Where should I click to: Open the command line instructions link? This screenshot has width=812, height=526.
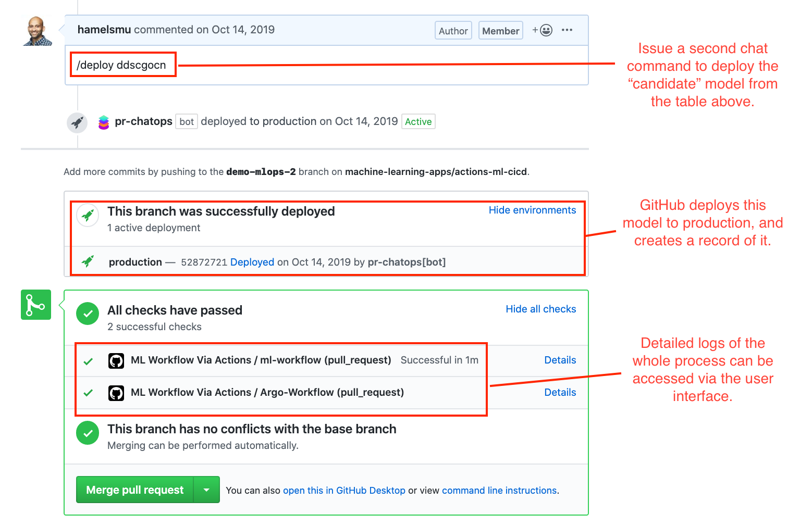pyautogui.click(x=499, y=491)
